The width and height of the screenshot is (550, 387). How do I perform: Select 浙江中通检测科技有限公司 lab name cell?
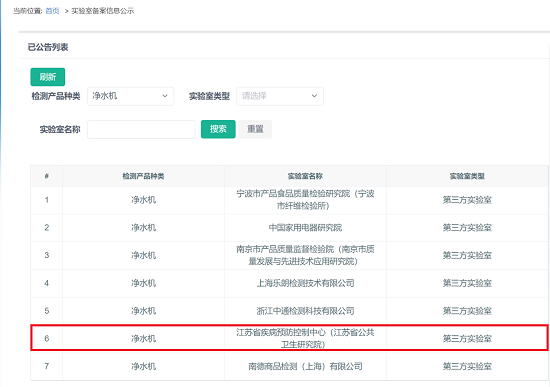pyautogui.click(x=305, y=311)
